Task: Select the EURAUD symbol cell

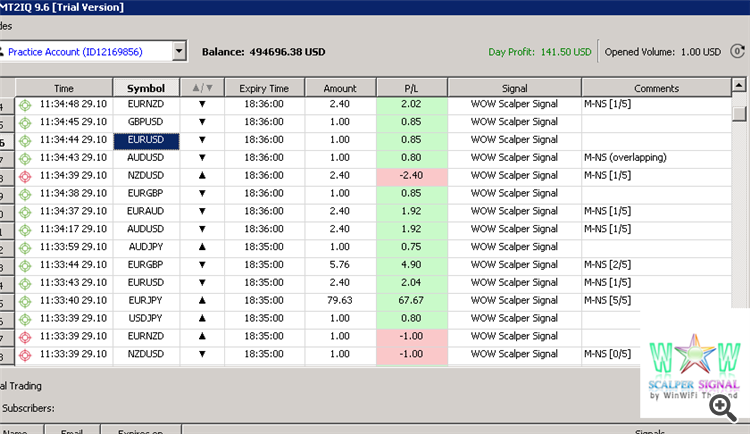Action: tap(146, 211)
